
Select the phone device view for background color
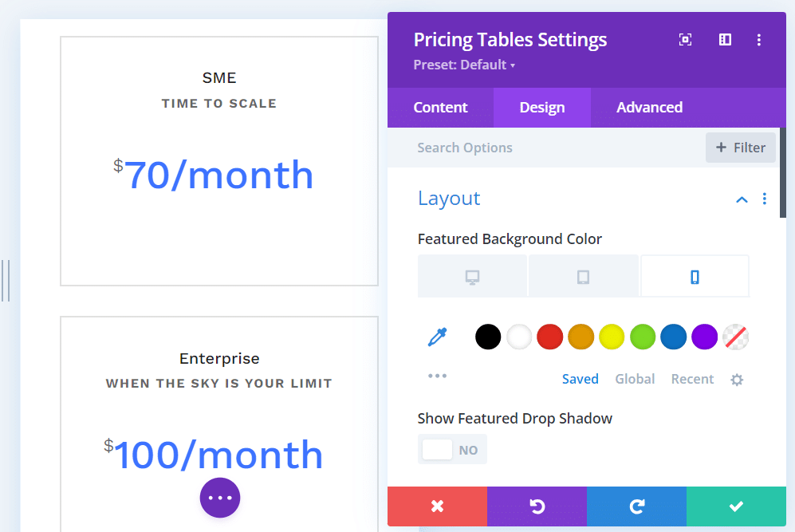[694, 275]
